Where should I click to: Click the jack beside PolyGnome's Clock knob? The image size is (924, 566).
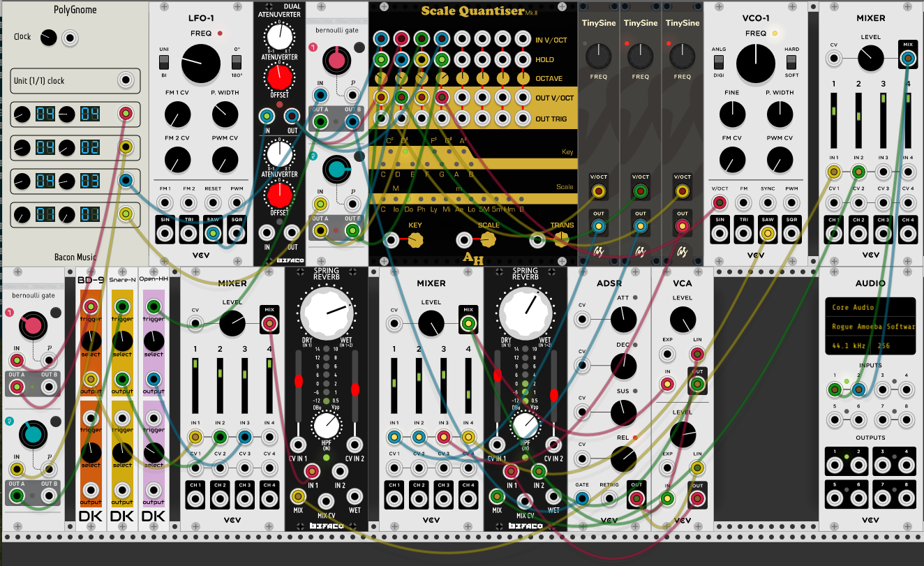coord(70,38)
